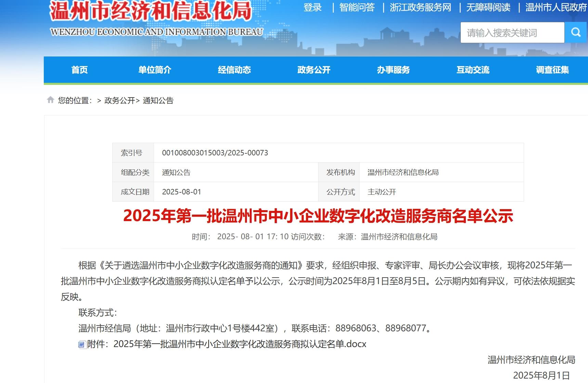This screenshot has width=588, height=383.
Task: Enable 无障碍阅读 accessibility mode
Action: [x=488, y=8]
